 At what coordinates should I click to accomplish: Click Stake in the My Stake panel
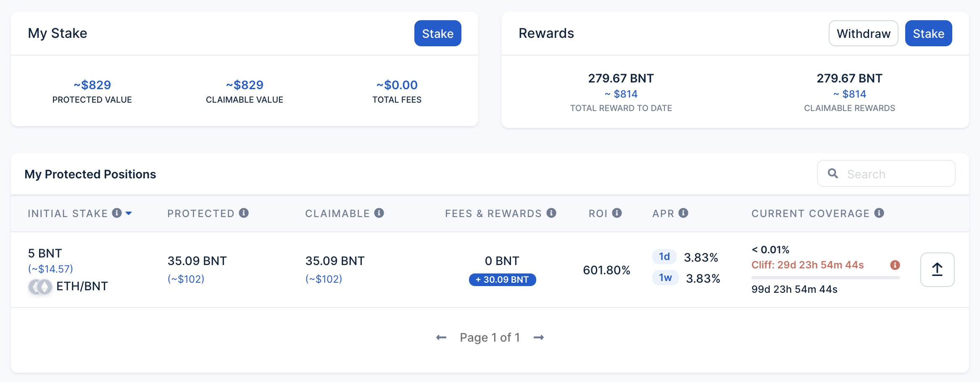pyautogui.click(x=437, y=33)
